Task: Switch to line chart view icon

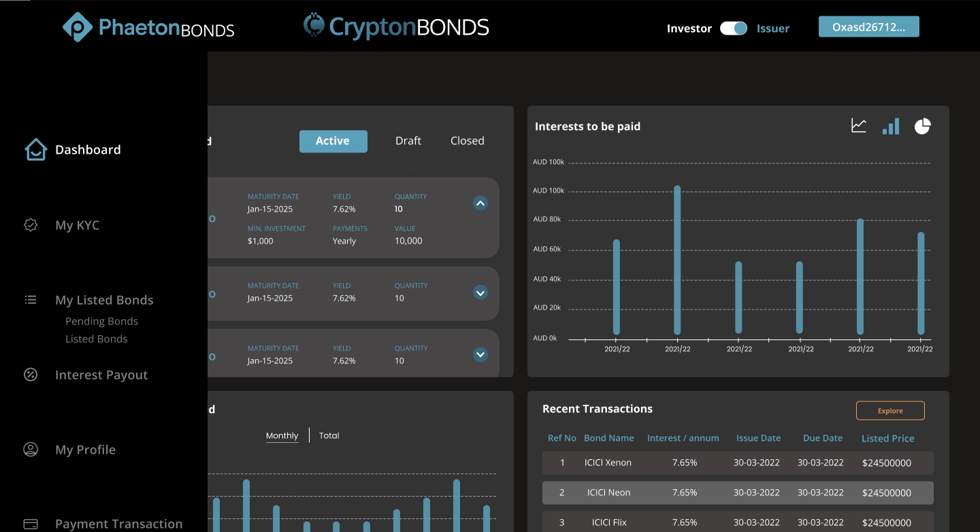Action: [859, 126]
